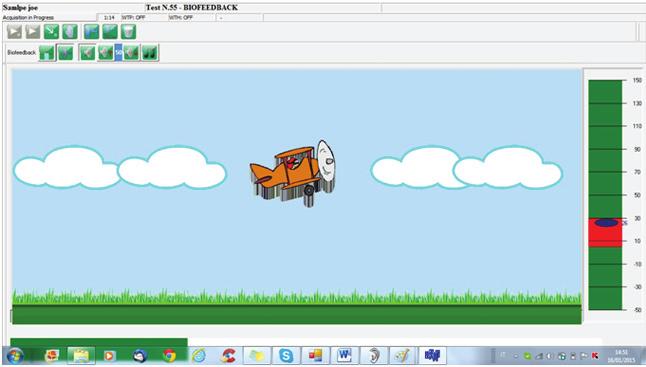This screenshot has width=646, height=367.
Task: Click the second Biofeedback toolbar icon
Action: tap(65, 53)
